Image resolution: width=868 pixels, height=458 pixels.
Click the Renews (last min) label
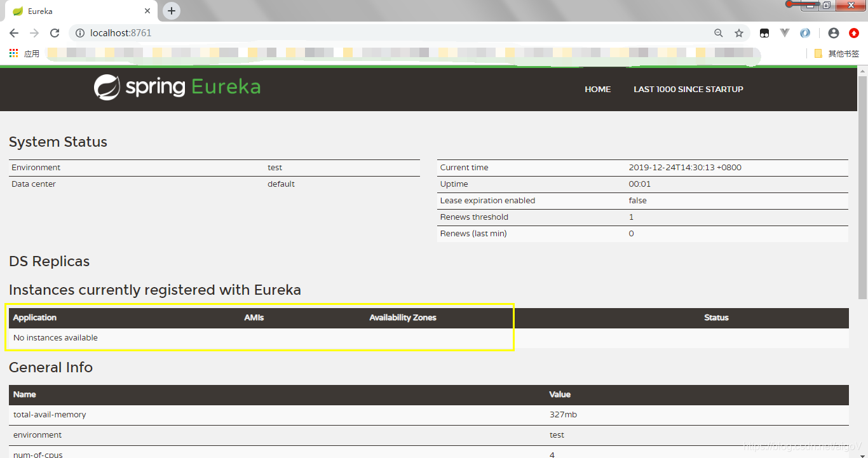(473, 234)
